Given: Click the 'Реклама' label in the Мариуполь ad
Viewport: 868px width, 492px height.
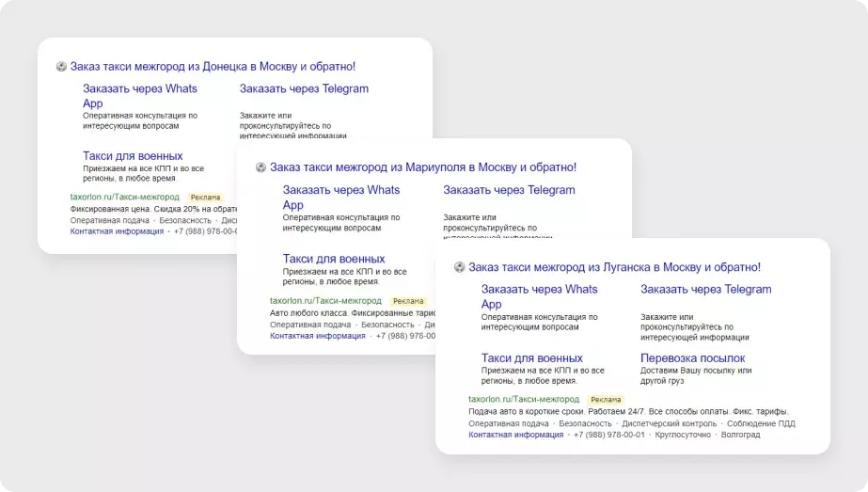Looking at the screenshot, I should click(408, 301).
